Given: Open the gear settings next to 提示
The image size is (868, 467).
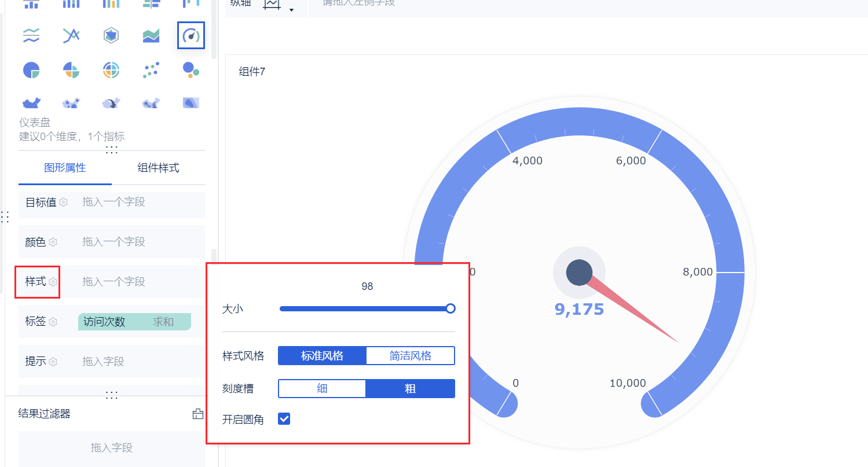Looking at the screenshot, I should coord(53,362).
